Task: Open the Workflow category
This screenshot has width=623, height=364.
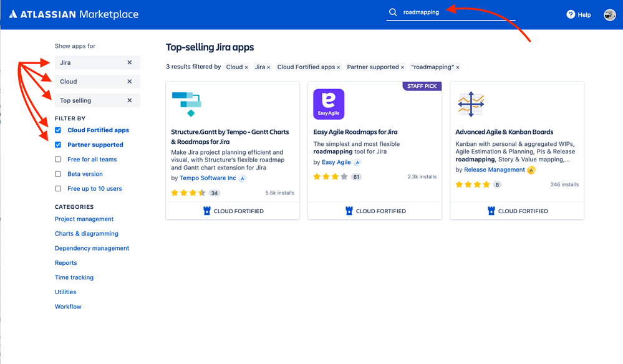Action: tap(68, 307)
